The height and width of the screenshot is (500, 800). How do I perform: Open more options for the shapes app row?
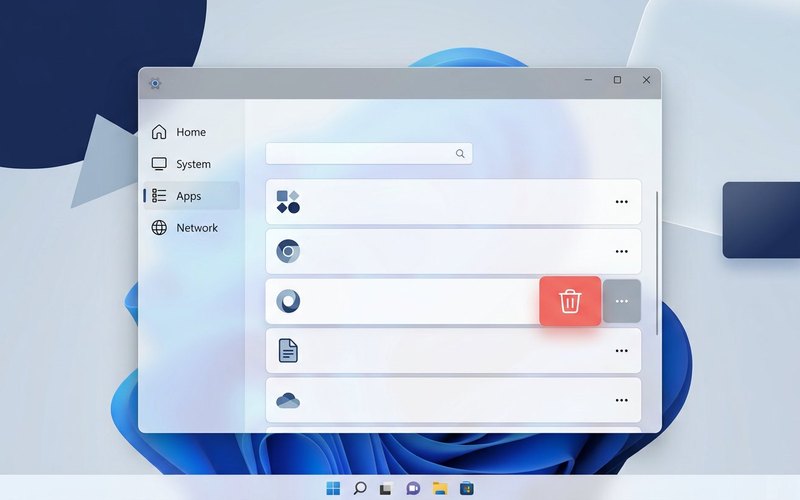(x=621, y=202)
